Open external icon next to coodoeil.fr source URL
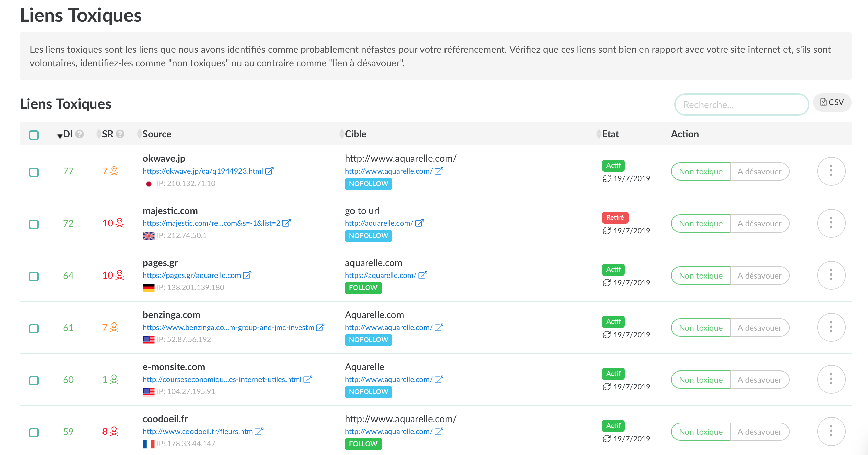This screenshot has width=868, height=455. tap(259, 432)
